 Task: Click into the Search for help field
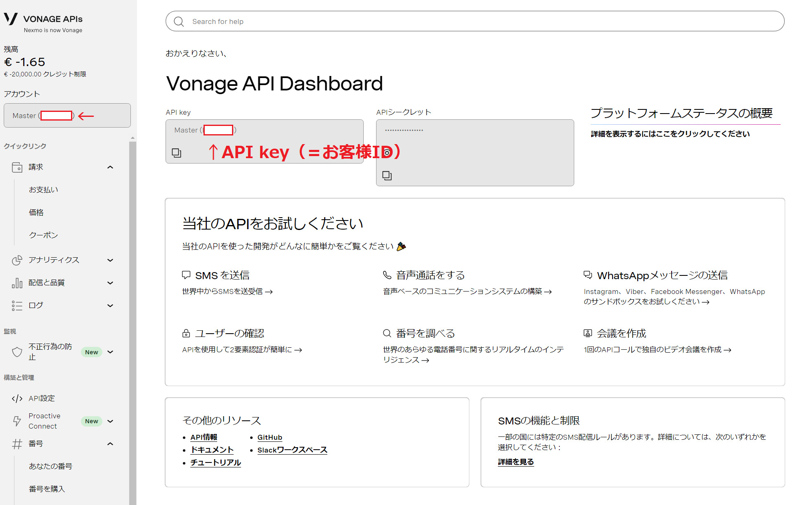(x=475, y=21)
